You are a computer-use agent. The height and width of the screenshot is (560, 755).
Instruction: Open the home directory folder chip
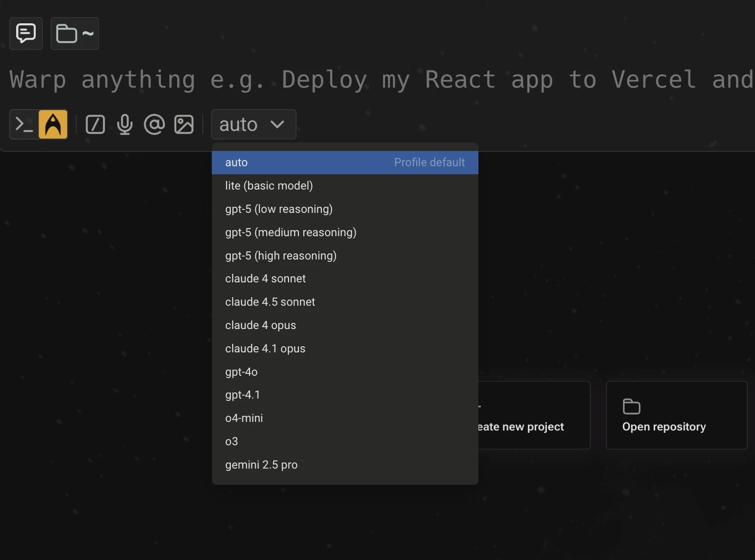coord(75,33)
